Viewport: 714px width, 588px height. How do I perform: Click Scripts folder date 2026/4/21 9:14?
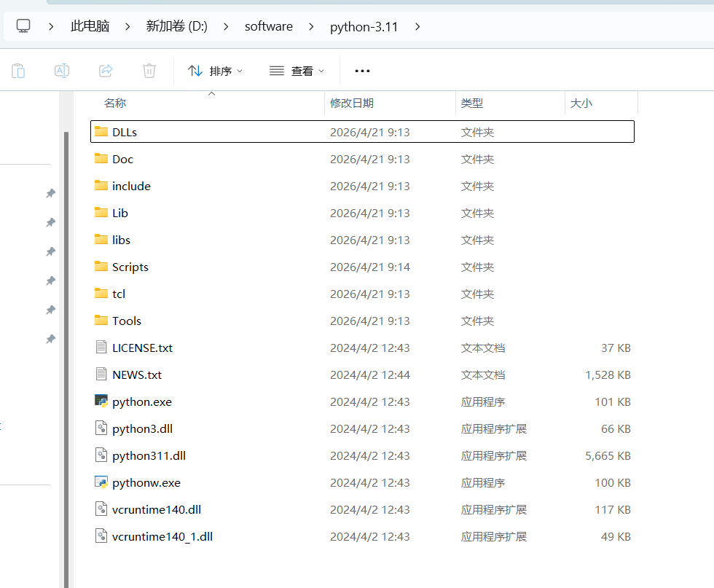[x=370, y=267]
